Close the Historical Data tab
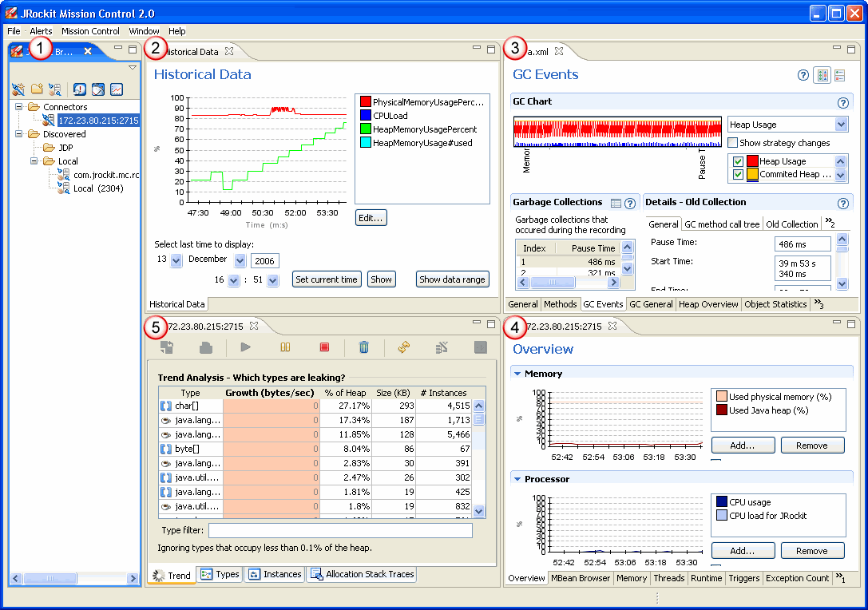 229,51
